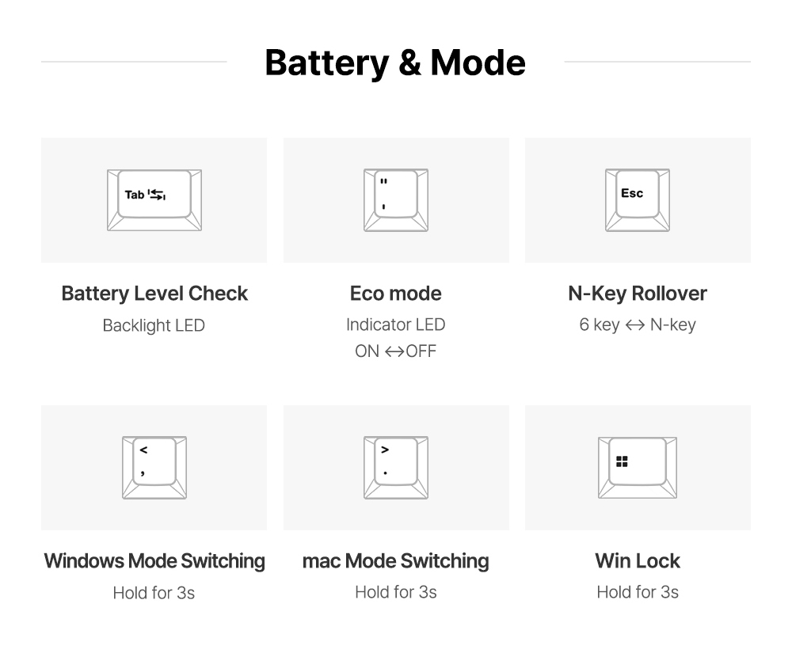The image size is (792, 672).
Task: Click Hold for 3s under Windows Mode
Action: point(154,593)
